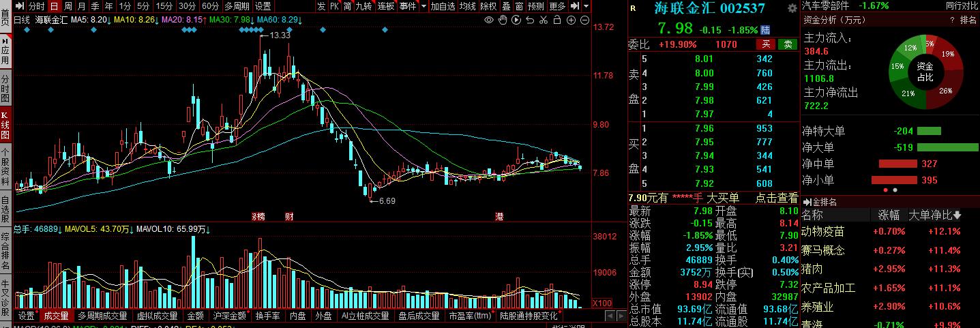Select the 成交量 indicator tab

[x=56, y=316]
